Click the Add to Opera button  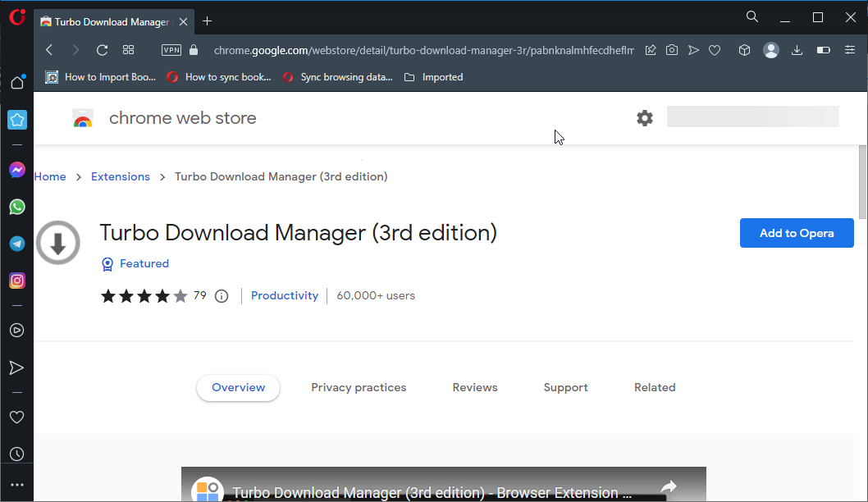pos(797,233)
